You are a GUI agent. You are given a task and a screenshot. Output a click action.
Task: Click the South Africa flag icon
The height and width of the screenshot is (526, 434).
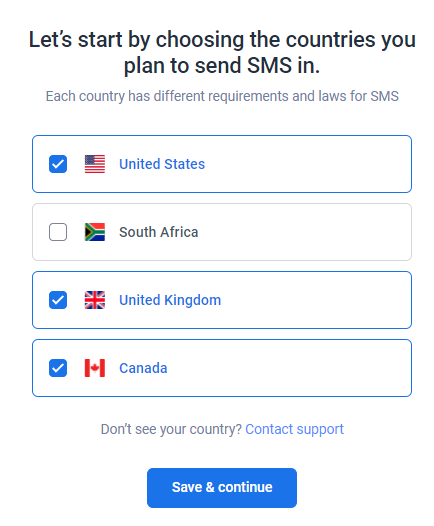[x=95, y=232]
